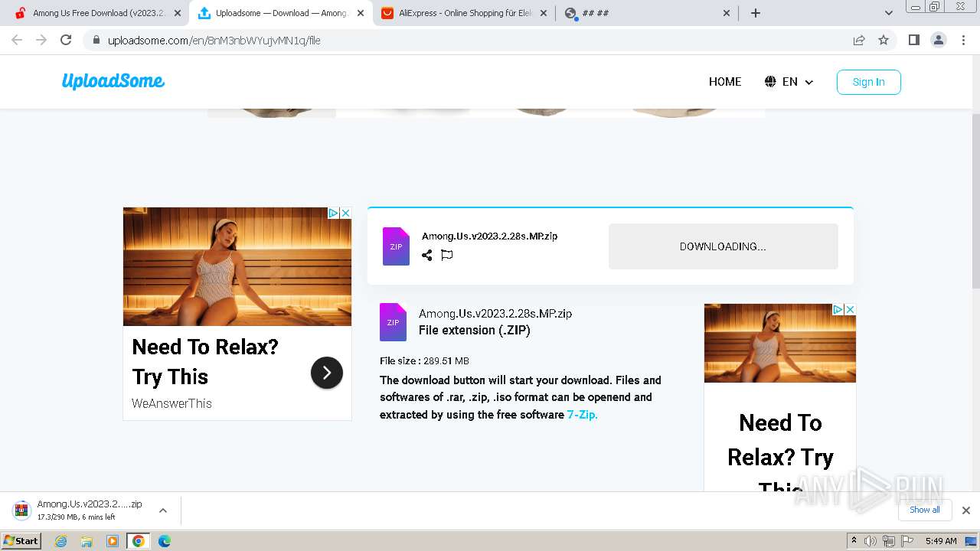Screen dimensions: 980x551
Task: Close the Among Us Free Download tab
Action: pyautogui.click(x=178, y=13)
